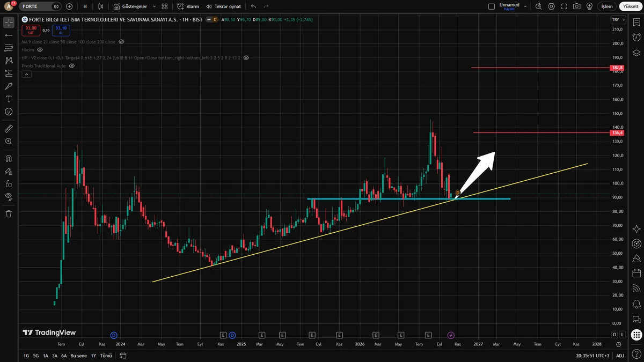Image resolution: width=644 pixels, height=362 pixels.
Task: Toggle visibility of HP - V2 indicator
Action: (x=246, y=57)
